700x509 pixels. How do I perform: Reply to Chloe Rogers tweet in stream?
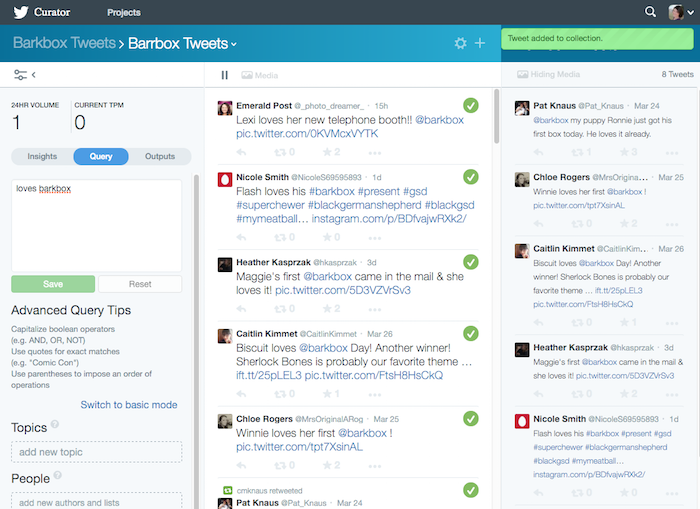tap(242, 465)
